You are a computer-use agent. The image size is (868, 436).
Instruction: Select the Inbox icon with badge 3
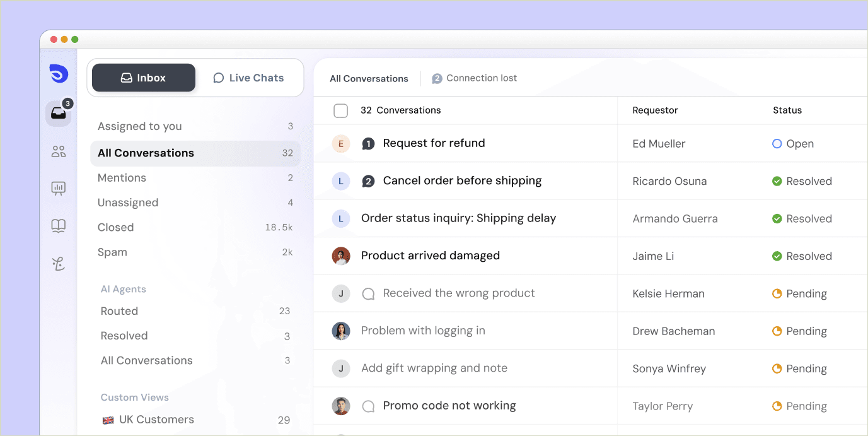tap(58, 113)
